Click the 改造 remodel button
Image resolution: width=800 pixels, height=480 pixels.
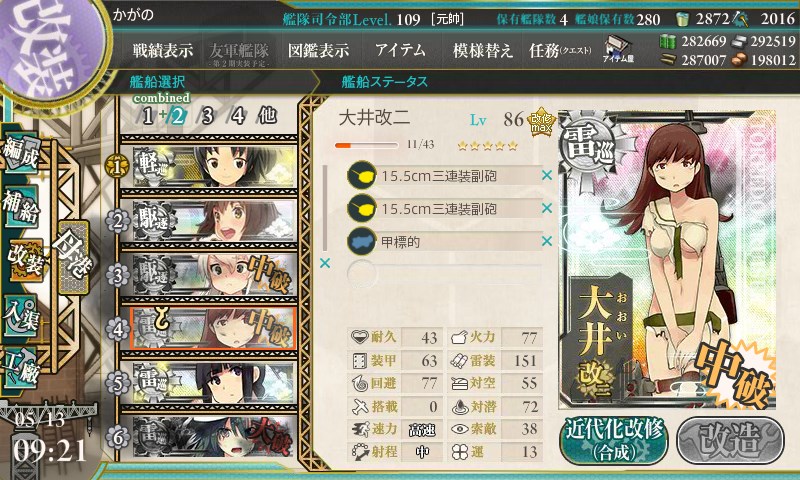[731, 441]
